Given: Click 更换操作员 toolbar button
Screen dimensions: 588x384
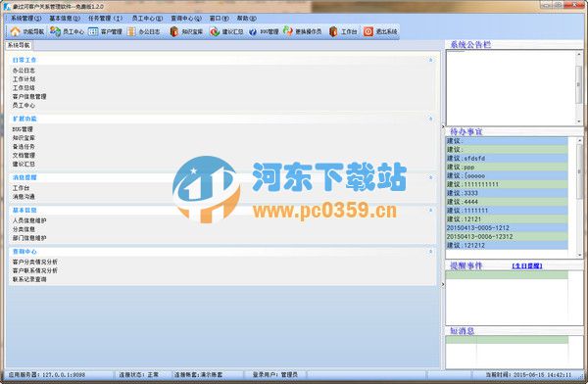Looking at the screenshot, I should tap(302, 31).
